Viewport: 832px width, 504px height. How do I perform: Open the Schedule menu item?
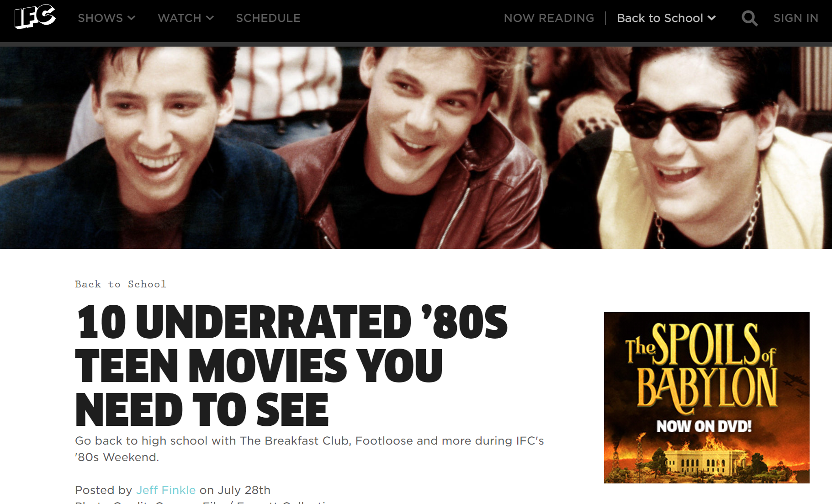pos(268,18)
